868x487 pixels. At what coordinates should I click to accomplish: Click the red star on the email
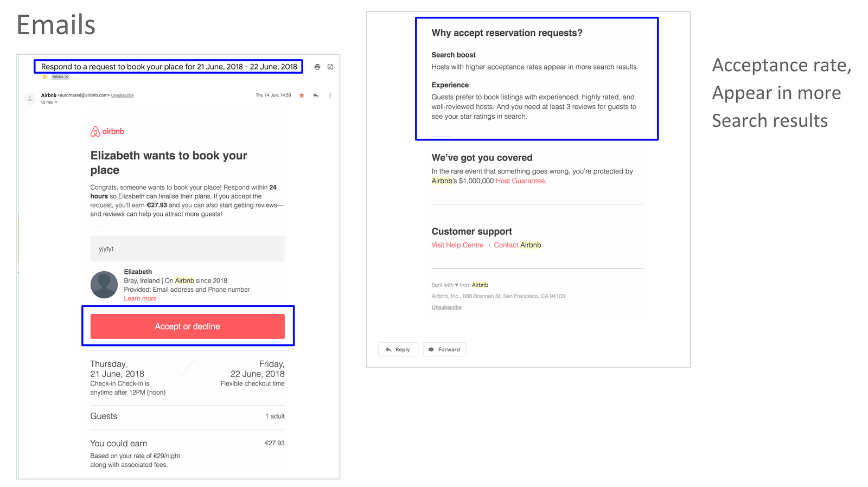click(302, 95)
